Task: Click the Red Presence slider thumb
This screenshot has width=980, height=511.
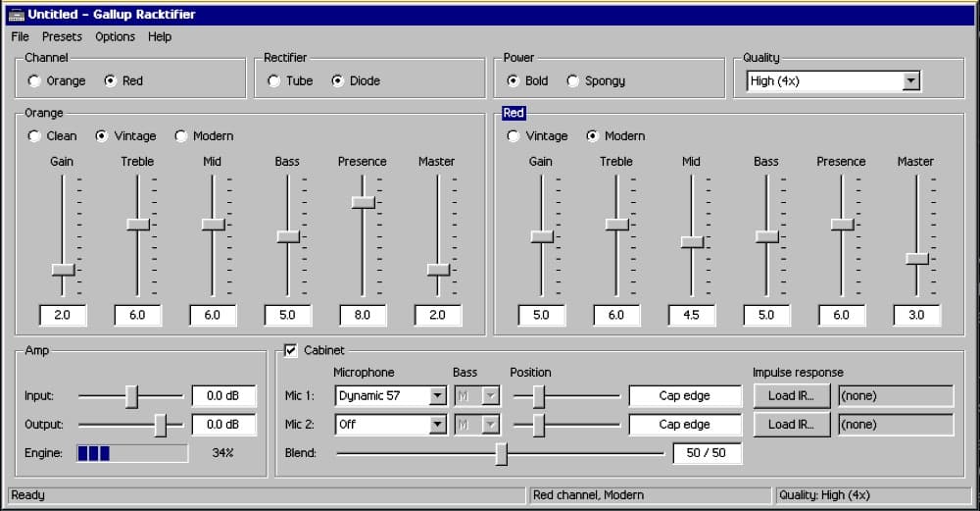Action: (842, 225)
